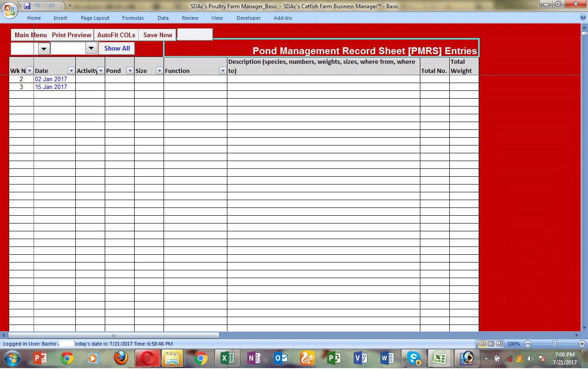Click the Save icon in Quick Access Toolbar

point(27,6)
